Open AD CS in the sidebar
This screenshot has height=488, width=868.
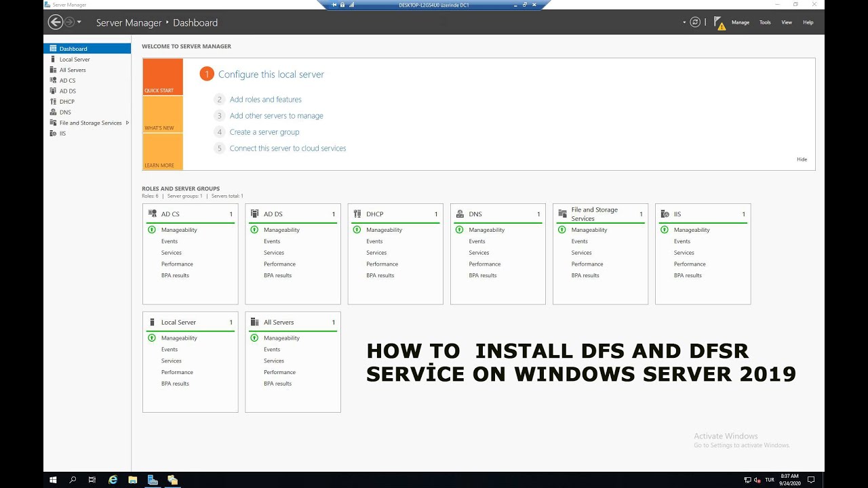pyautogui.click(x=87, y=81)
